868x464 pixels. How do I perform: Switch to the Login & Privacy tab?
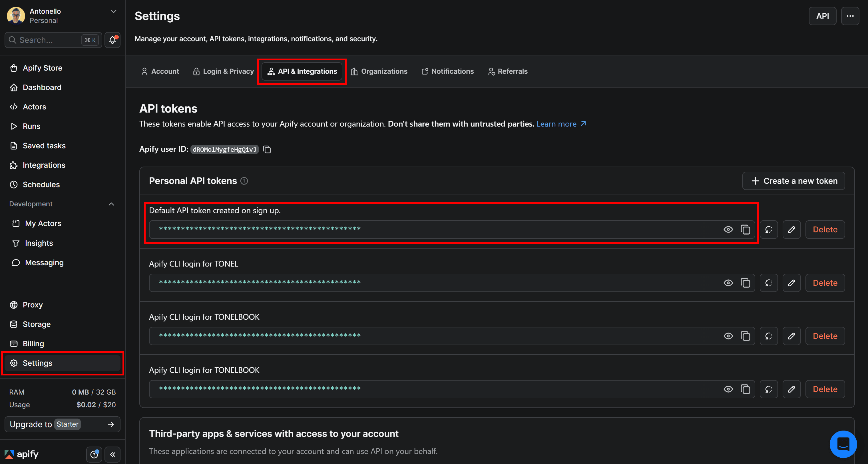[223, 71]
